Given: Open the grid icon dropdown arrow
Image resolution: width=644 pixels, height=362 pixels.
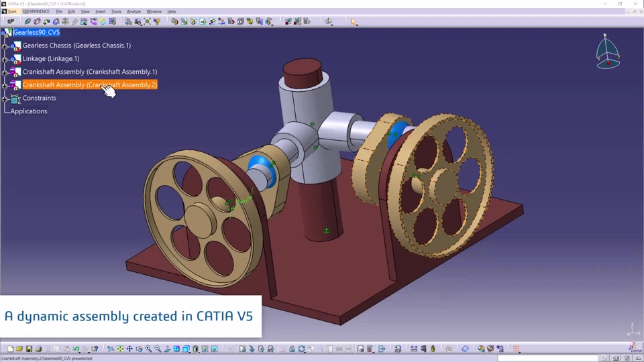Looking at the screenshot, I should click(x=521, y=351).
